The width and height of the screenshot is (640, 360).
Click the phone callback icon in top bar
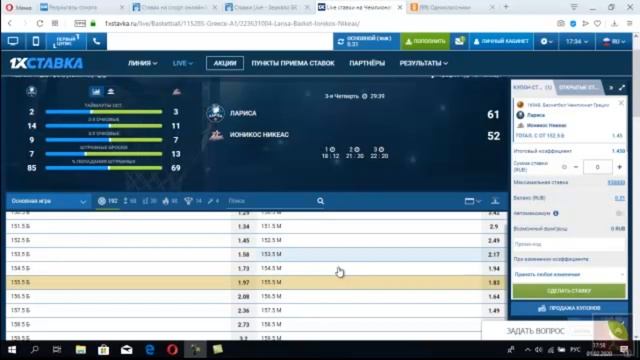click(x=96, y=41)
